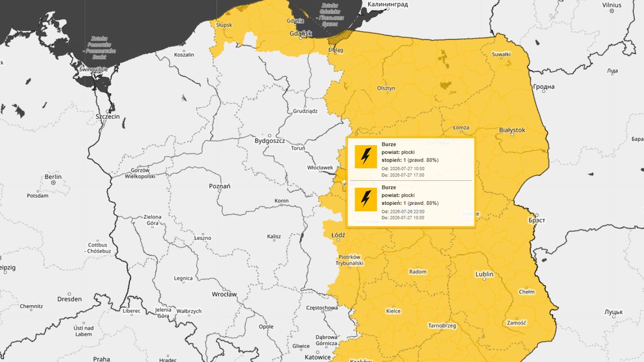The width and height of the screenshot is (644, 362).
Task: Click the text 'Od: 2026-07-26 22:00'
Action: click(x=403, y=211)
